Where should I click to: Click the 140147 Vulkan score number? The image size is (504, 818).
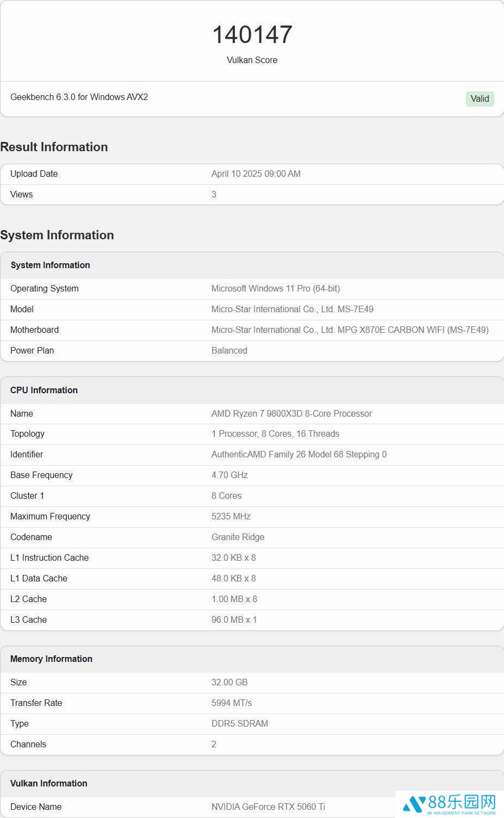252,35
